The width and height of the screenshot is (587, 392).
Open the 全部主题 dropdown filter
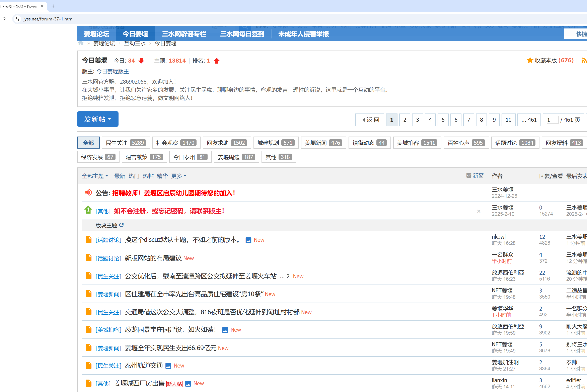point(95,176)
